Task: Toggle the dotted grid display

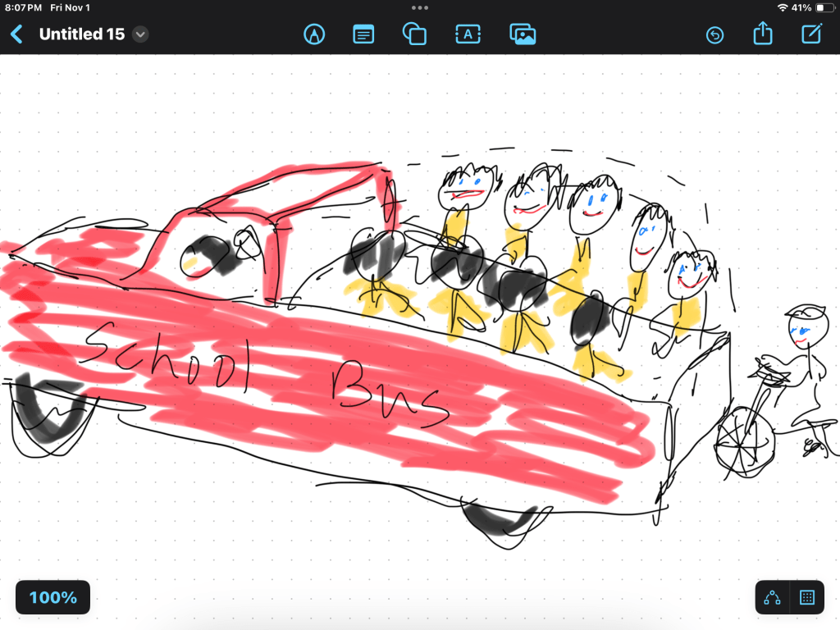Action: pos(806,597)
